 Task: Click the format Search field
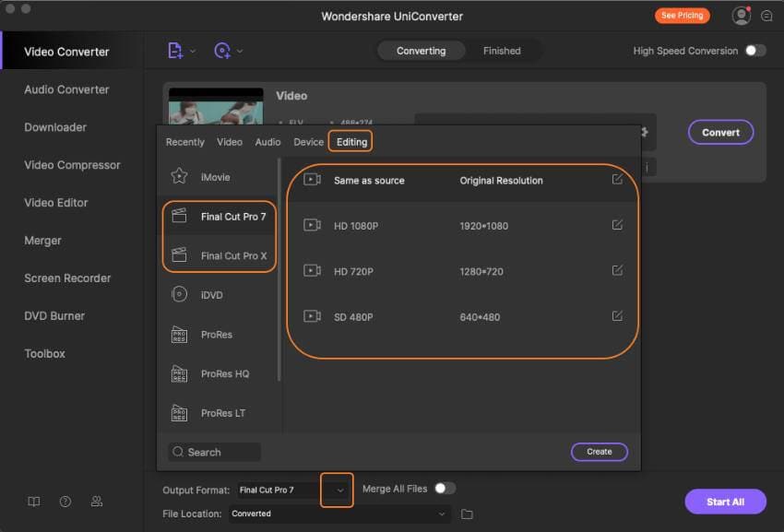(215, 452)
